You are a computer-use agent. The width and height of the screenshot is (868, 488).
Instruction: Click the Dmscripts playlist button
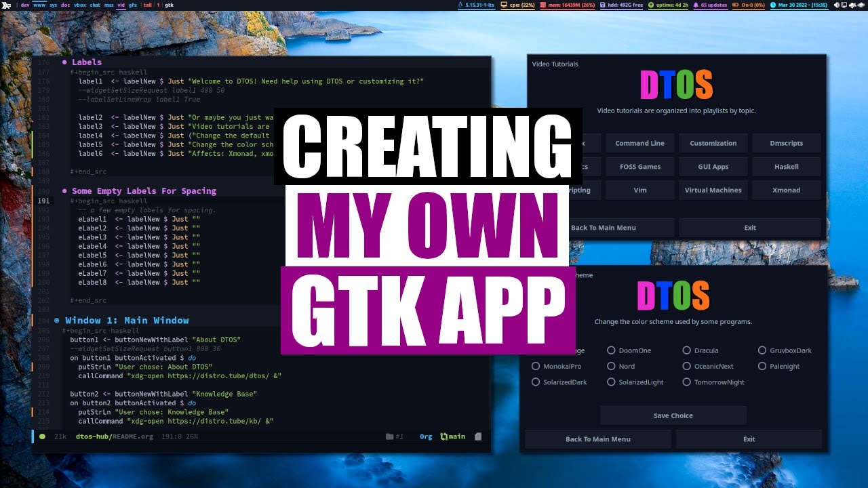pyautogui.click(x=787, y=143)
